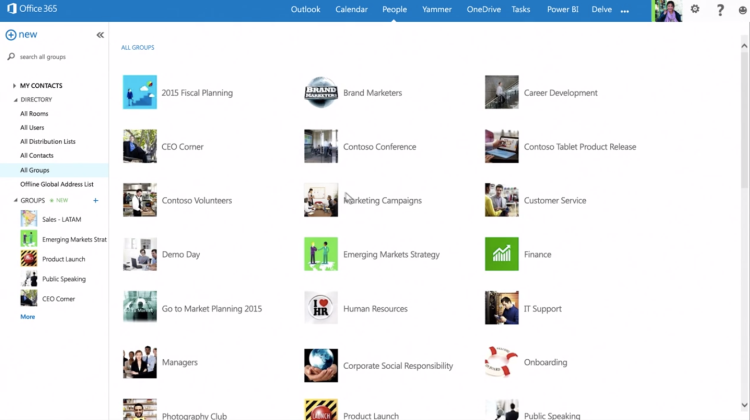This screenshot has width=750, height=420.
Task: Select the Contoso Volunteers group icon
Action: click(140, 200)
